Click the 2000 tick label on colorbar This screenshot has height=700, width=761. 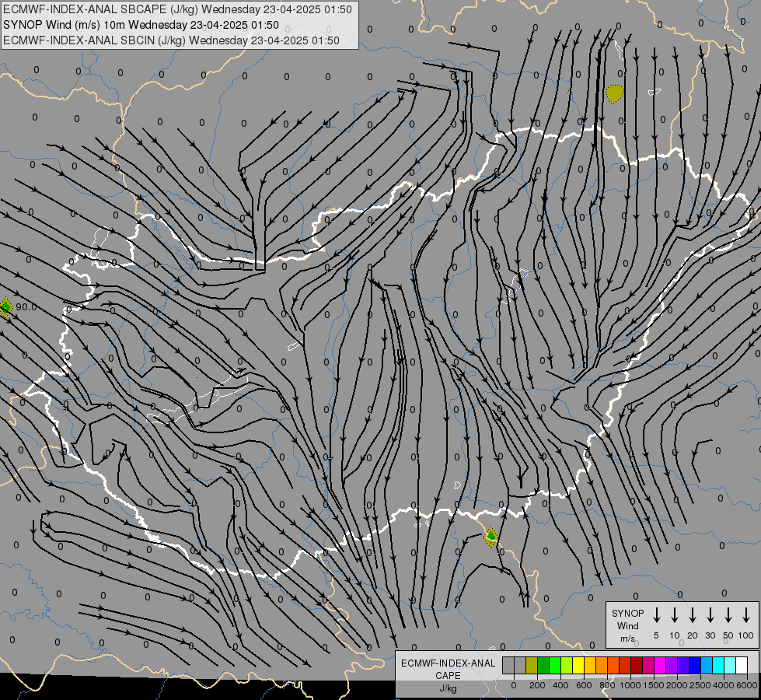677,685
